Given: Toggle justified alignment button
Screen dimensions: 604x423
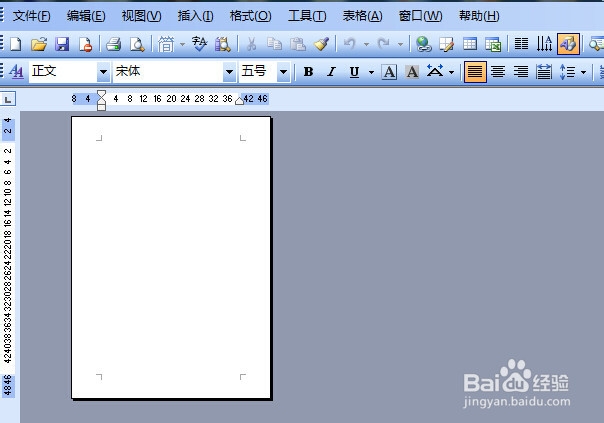Looking at the screenshot, I should [475, 72].
